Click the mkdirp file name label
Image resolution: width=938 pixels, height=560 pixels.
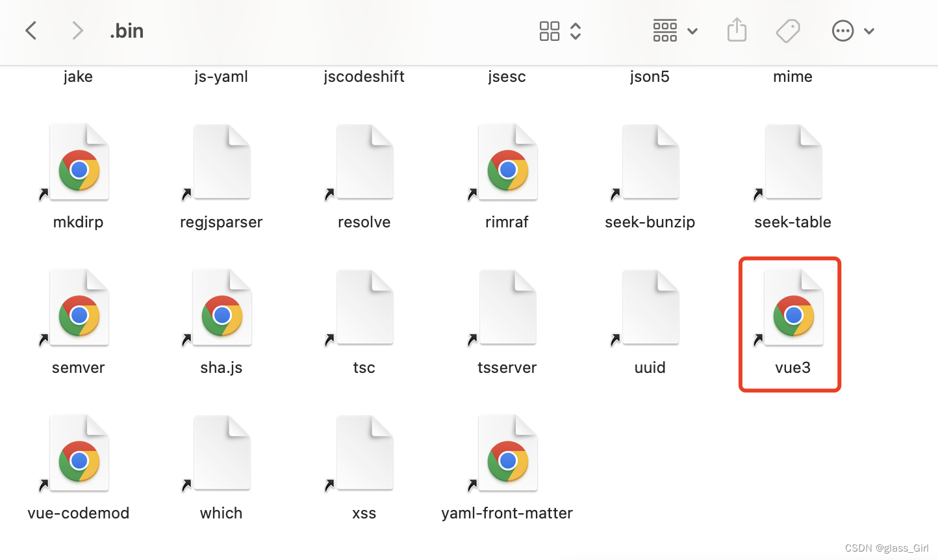[x=78, y=222]
